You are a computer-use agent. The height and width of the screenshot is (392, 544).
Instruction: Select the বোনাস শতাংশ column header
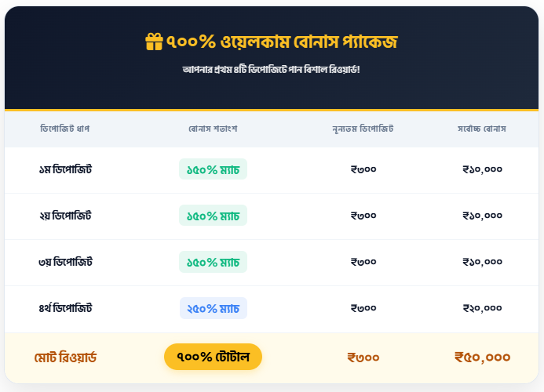213,128
